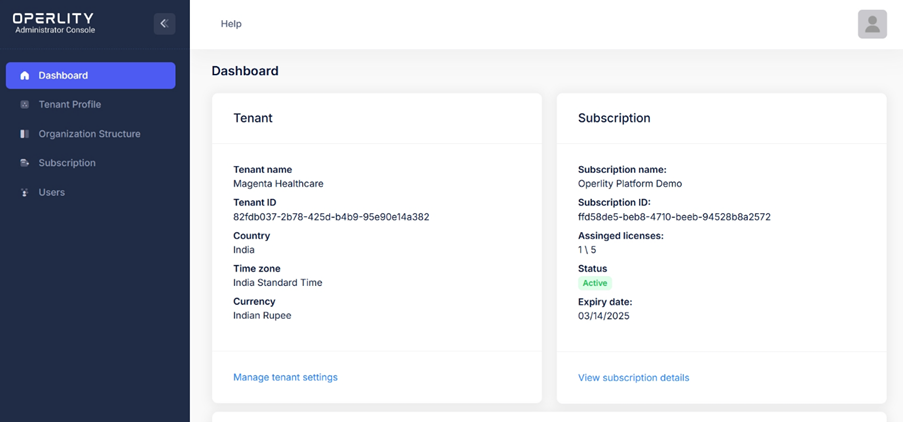Select the Users text label in sidebar
This screenshot has height=422, width=903.
(x=52, y=192)
